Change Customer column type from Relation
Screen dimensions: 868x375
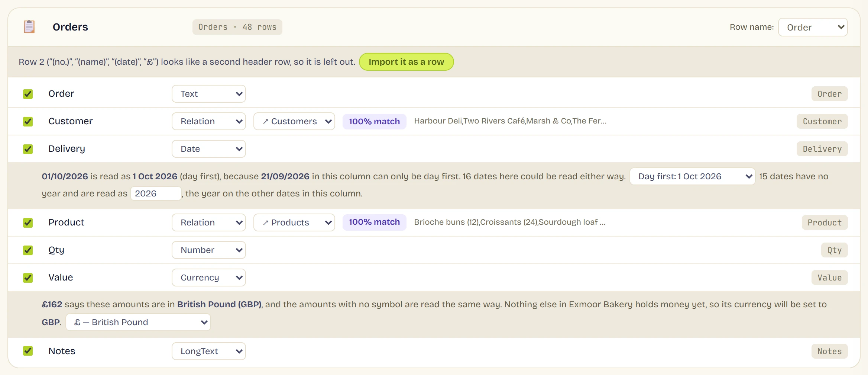coord(209,121)
